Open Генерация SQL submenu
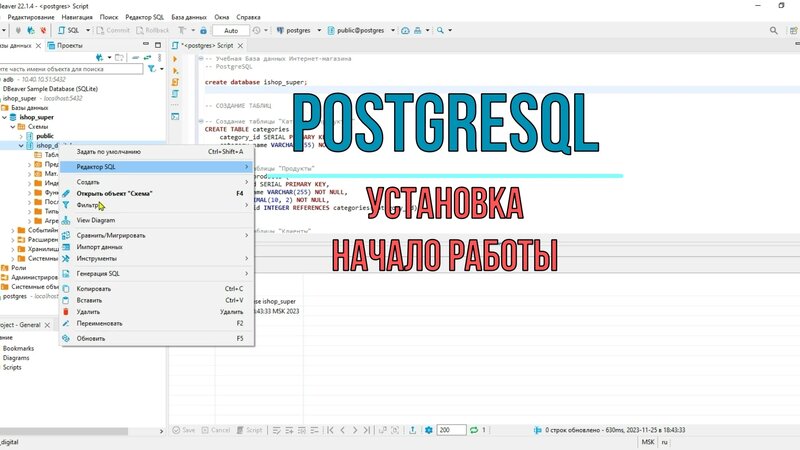Viewport: 800px width, 450px height. 157,274
